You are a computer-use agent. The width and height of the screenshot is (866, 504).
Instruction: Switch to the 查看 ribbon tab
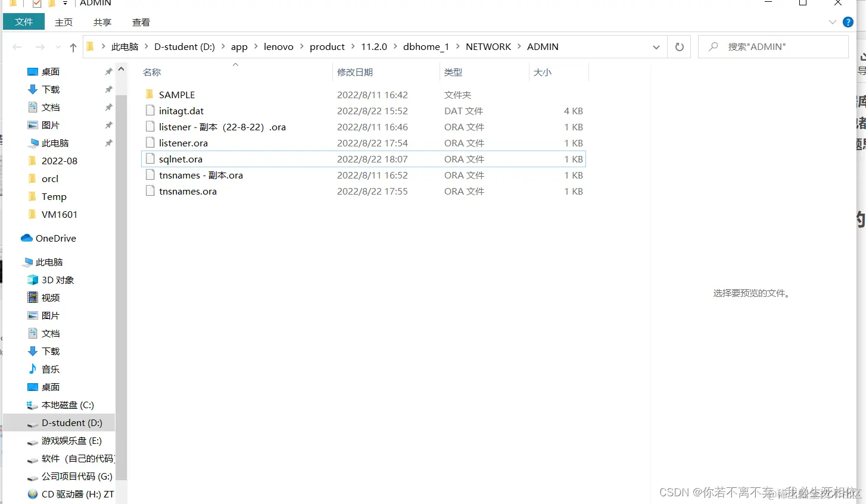(141, 22)
